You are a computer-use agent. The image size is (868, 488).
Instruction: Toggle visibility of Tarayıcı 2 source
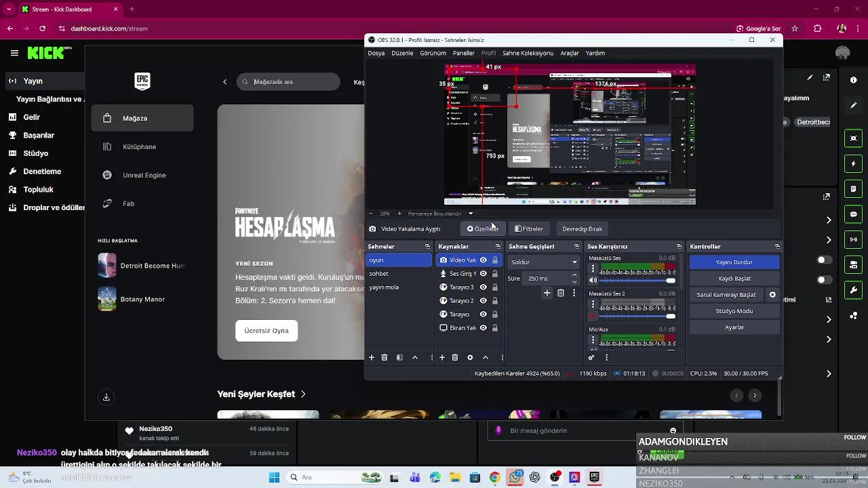tap(484, 301)
